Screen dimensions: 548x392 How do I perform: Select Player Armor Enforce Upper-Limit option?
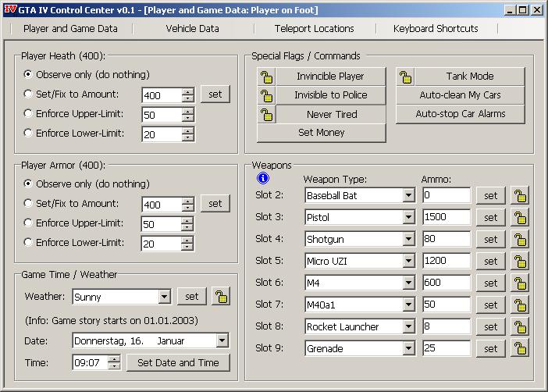coord(29,223)
